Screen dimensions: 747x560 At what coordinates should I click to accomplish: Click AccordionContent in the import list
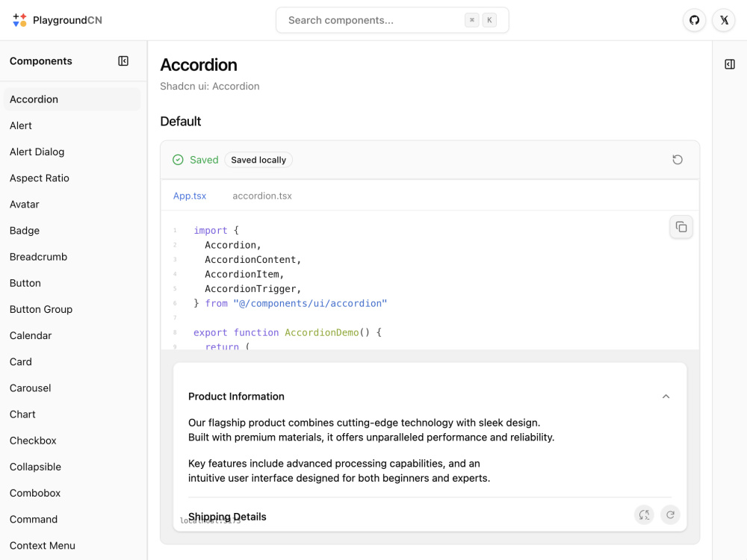click(x=250, y=260)
